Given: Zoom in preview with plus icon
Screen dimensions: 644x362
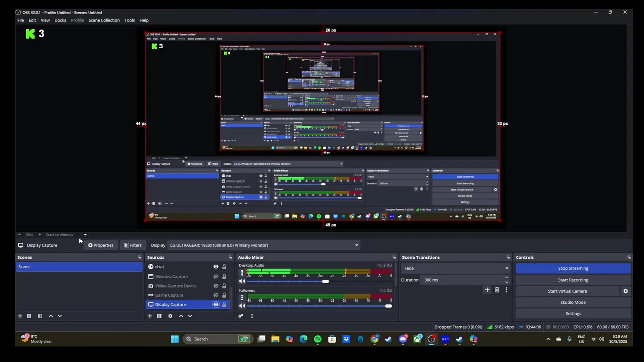Looking at the screenshot, I should point(40,235).
